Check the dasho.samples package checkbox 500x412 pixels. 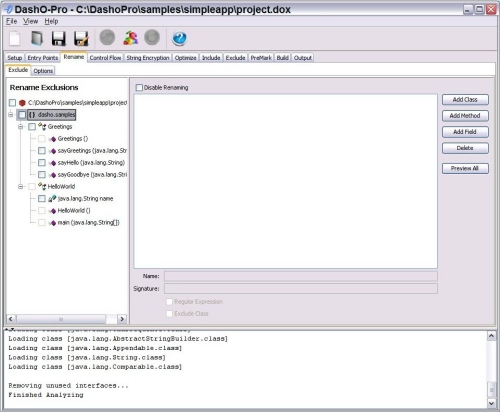(x=22, y=115)
